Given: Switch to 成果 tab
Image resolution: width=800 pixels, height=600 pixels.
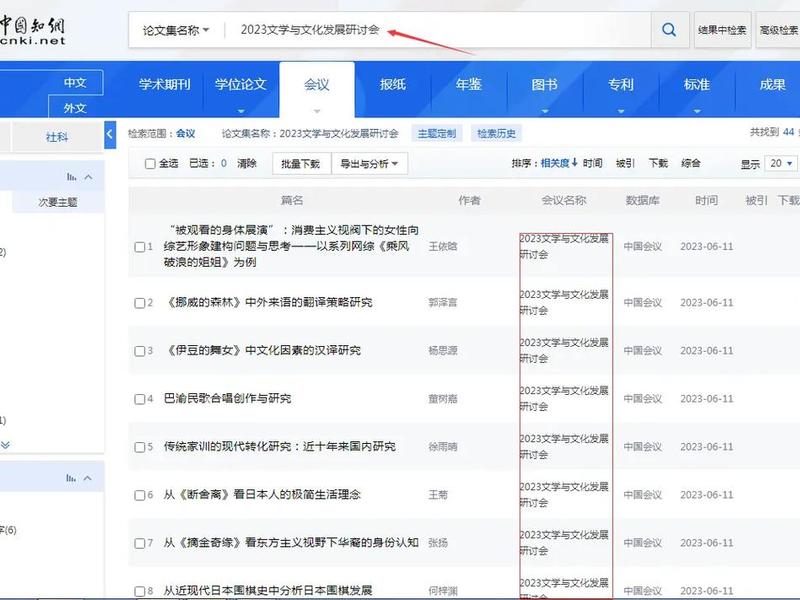Looking at the screenshot, I should [772, 84].
